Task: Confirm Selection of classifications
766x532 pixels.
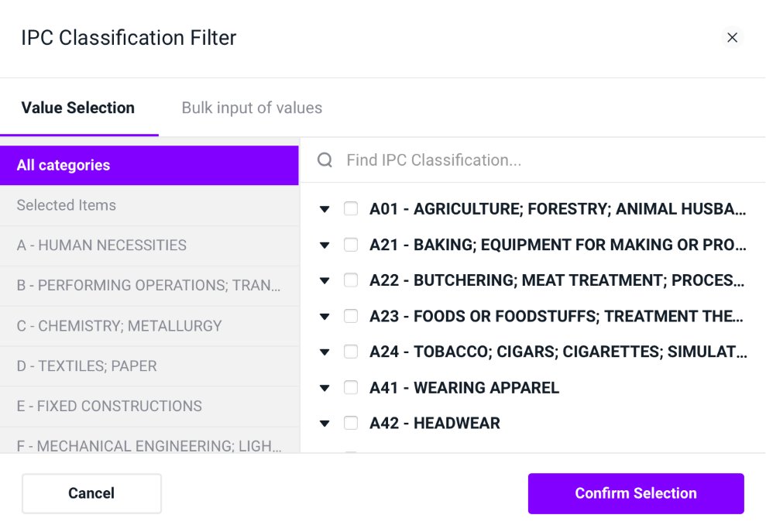Action: tap(636, 493)
